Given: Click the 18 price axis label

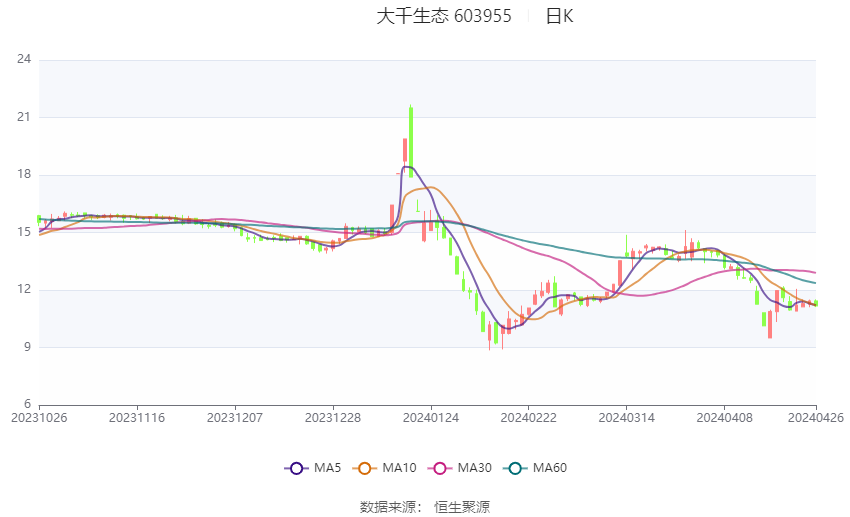Looking at the screenshot, I should click(24, 174).
